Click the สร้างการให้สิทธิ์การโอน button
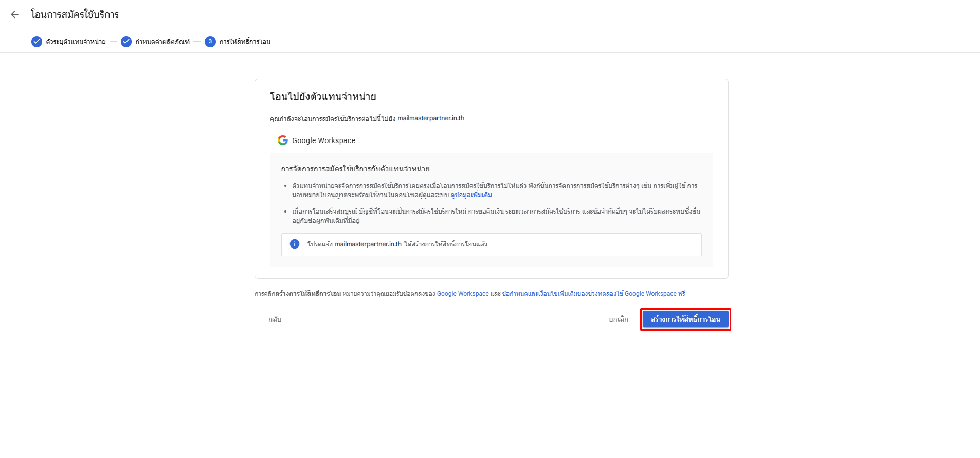Screen dimensions: 980x458 pyautogui.click(x=685, y=319)
